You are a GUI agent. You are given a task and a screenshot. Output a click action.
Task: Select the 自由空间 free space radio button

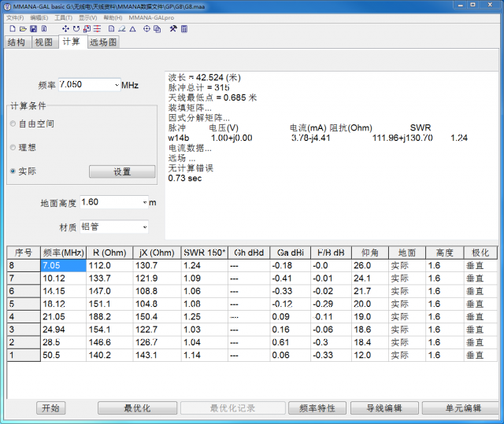tap(13, 124)
